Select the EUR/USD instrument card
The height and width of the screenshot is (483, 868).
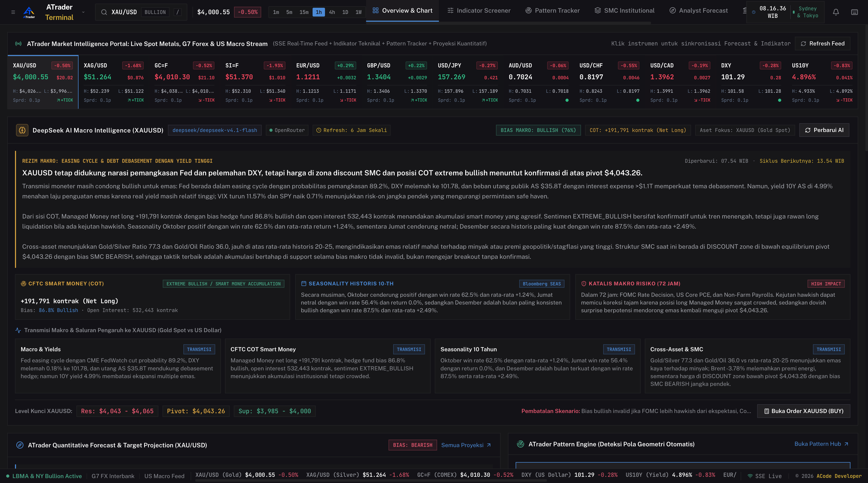click(326, 82)
